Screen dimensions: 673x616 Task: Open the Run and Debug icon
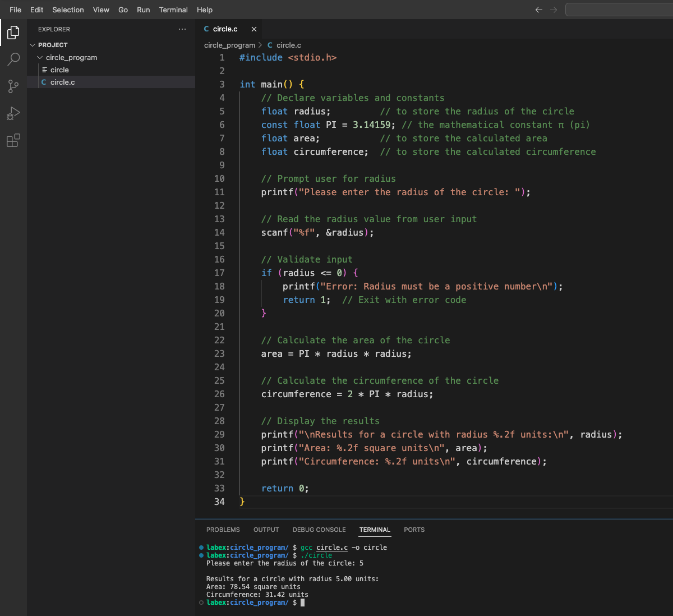pyautogui.click(x=13, y=113)
